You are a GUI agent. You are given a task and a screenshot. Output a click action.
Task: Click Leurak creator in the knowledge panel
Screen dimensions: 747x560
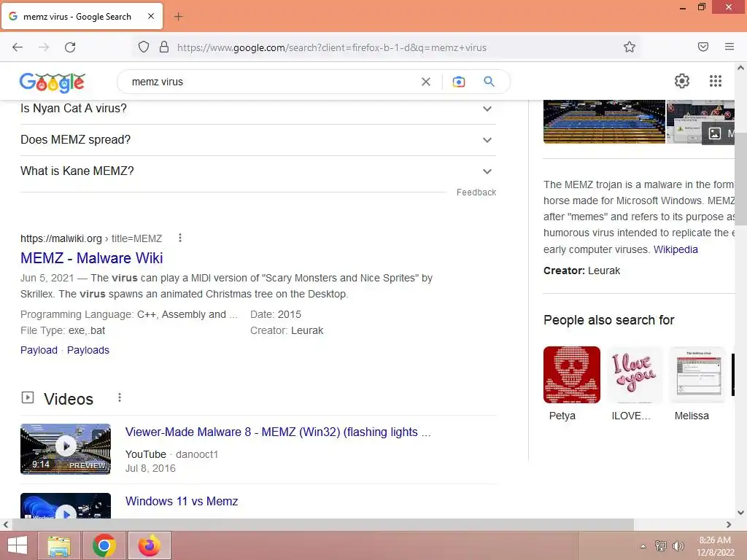click(x=603, y=271)
